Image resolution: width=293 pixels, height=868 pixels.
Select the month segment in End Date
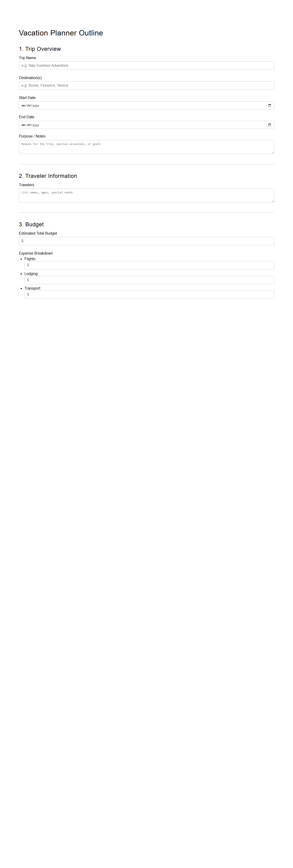click(23, 125)
